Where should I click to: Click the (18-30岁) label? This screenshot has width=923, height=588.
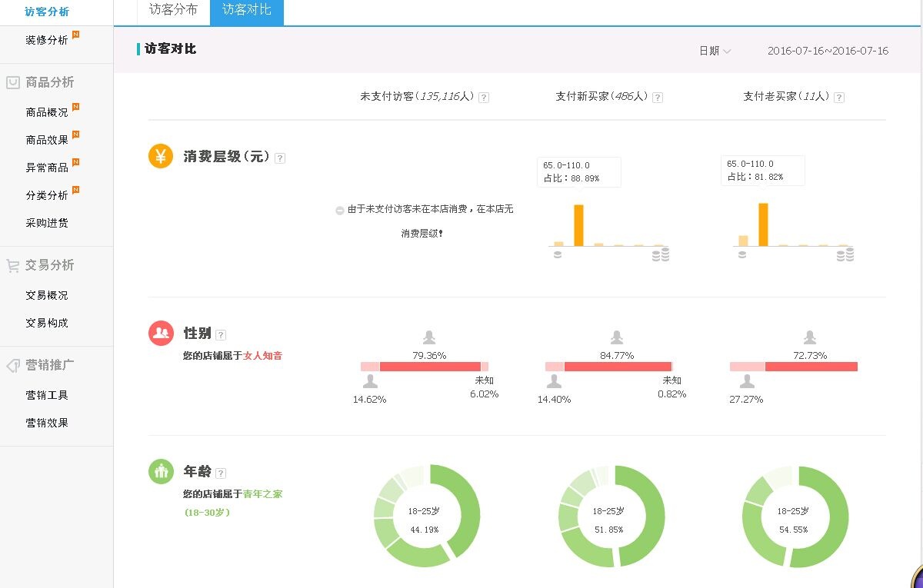tap(207, 513)
